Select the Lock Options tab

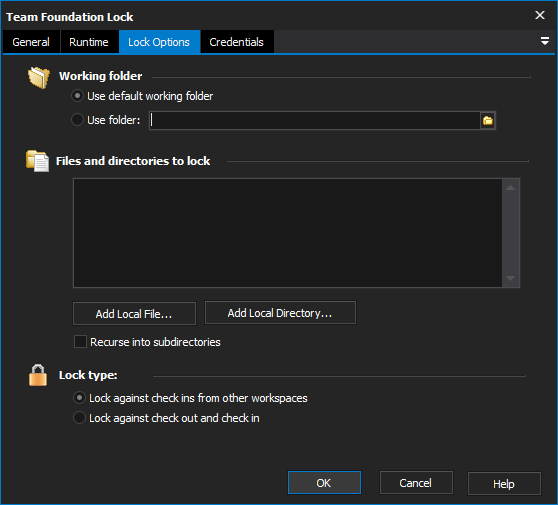point(159,42)
